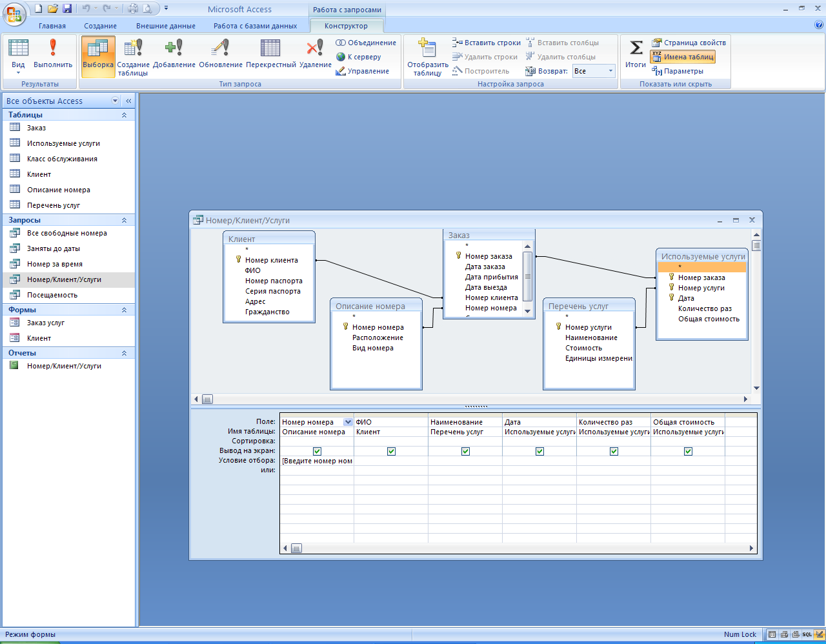Viewport: 826px width, 644px height.
Task: Uncheck Вывод на экран for Номер номера
Action: [x=317, y=451]
